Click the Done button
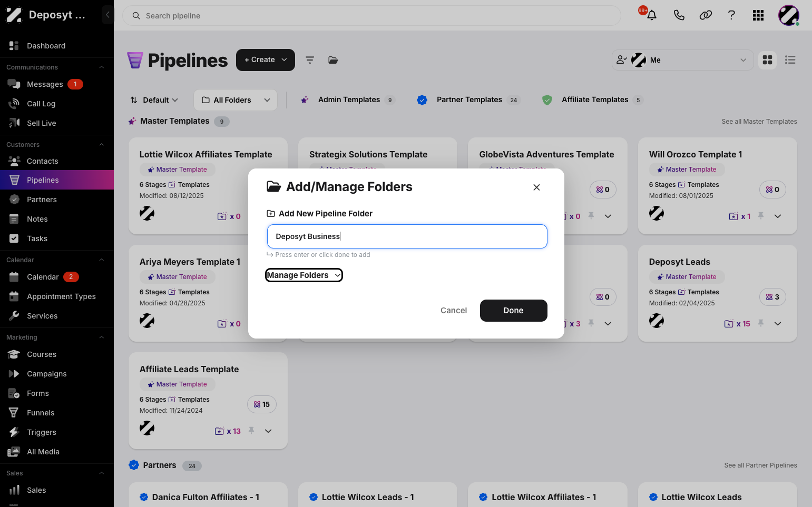 point(513,311)
